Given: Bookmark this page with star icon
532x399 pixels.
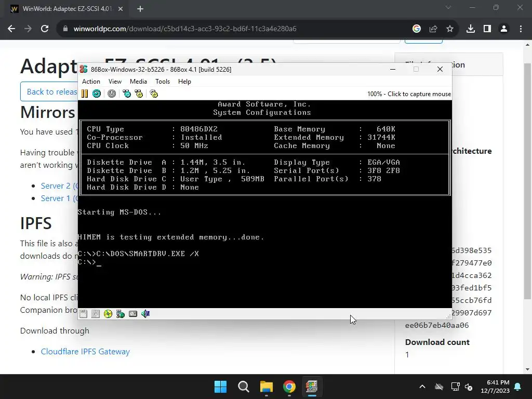Looking at the screenshot, I should [x=449, y=29].
